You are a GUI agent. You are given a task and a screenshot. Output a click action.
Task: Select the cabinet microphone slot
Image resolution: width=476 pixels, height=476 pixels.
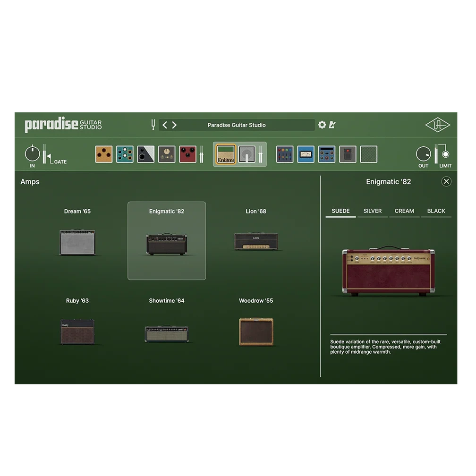(247, 154)
